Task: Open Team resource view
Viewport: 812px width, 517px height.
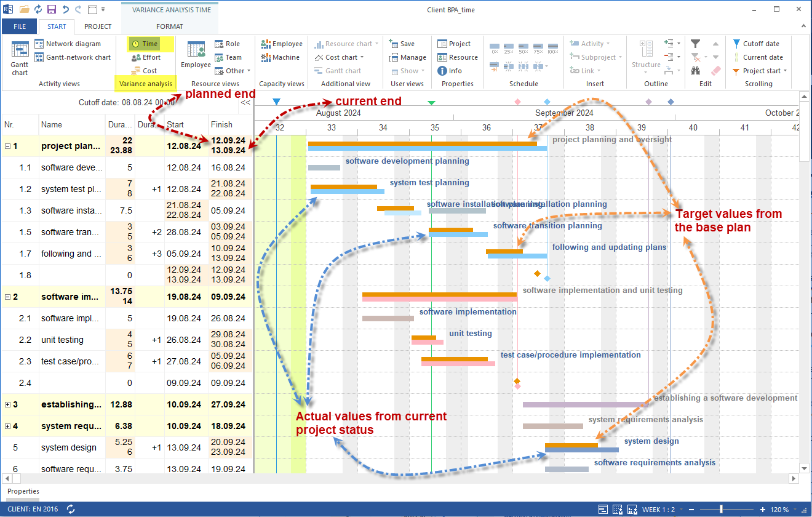Action: 228,57
